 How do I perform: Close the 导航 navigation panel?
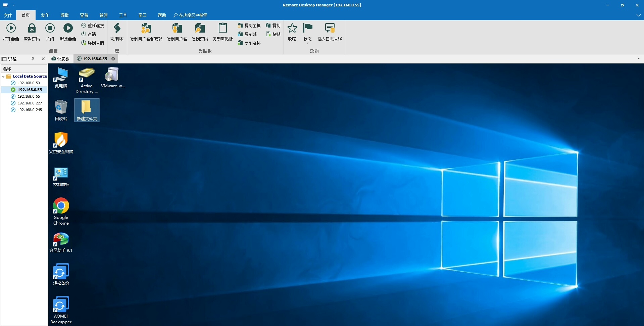pyautogui.click(x=43, y=59)
